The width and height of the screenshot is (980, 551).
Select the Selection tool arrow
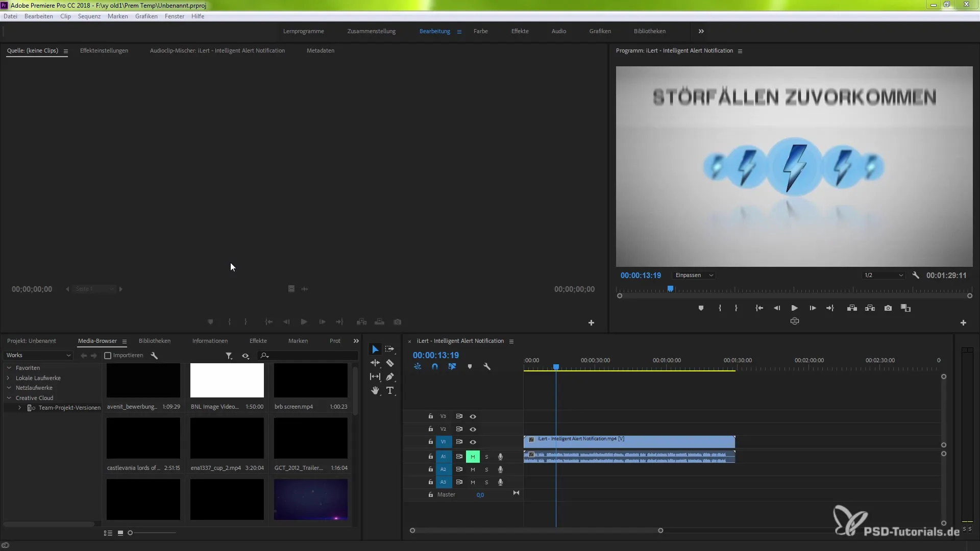click(375, 349)
